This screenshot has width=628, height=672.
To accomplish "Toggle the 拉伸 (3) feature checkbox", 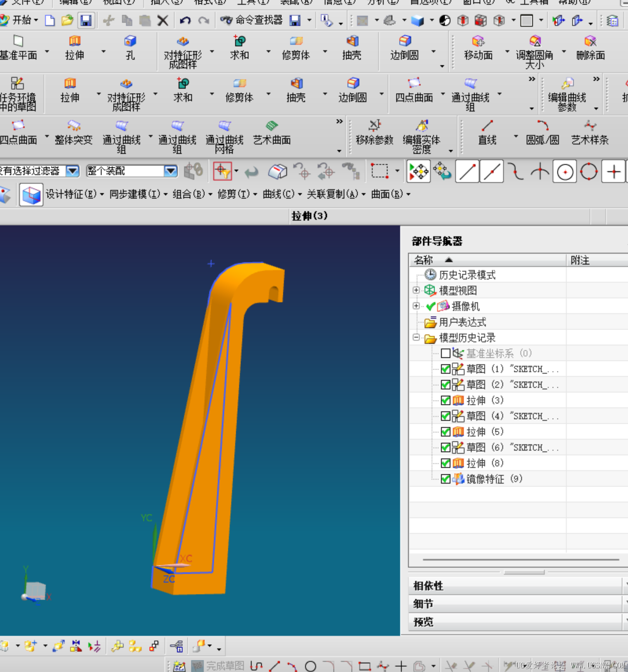I will click(x=446, y=400).
